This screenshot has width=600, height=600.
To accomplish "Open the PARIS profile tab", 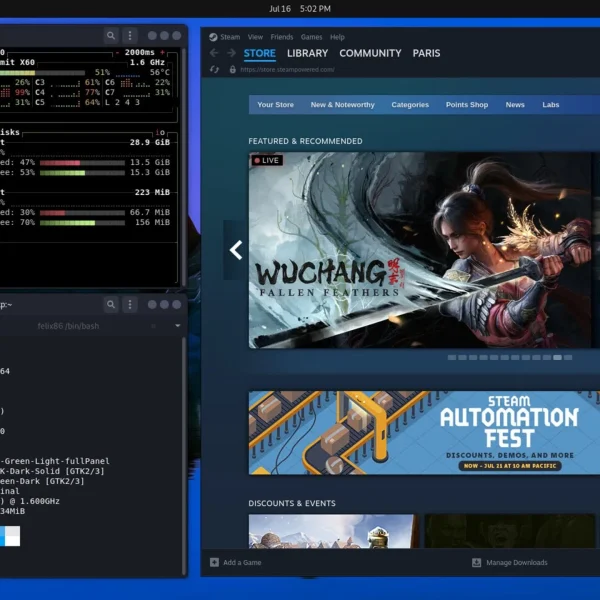I will [x=426, y=53].
